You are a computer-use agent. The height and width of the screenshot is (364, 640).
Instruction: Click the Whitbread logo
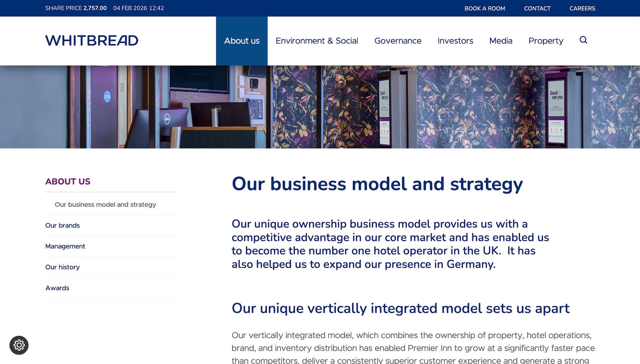point(92,40)
